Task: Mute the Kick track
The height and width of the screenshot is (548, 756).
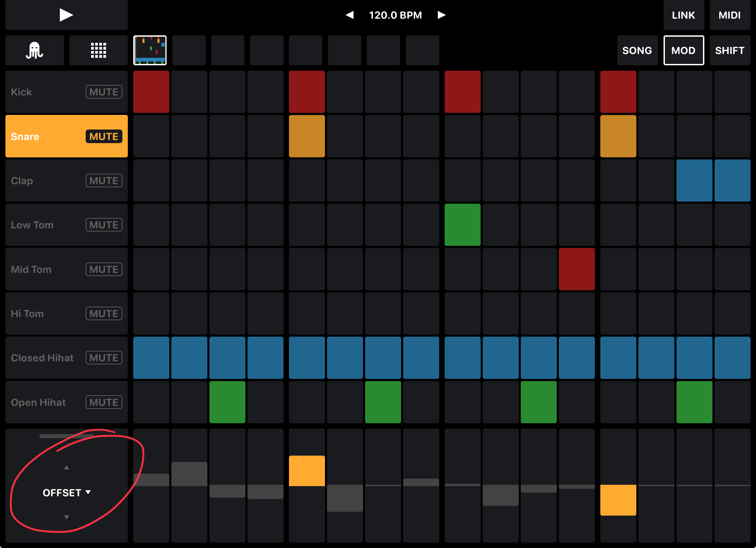Action: pyautogui.click(x=104, y=92)
